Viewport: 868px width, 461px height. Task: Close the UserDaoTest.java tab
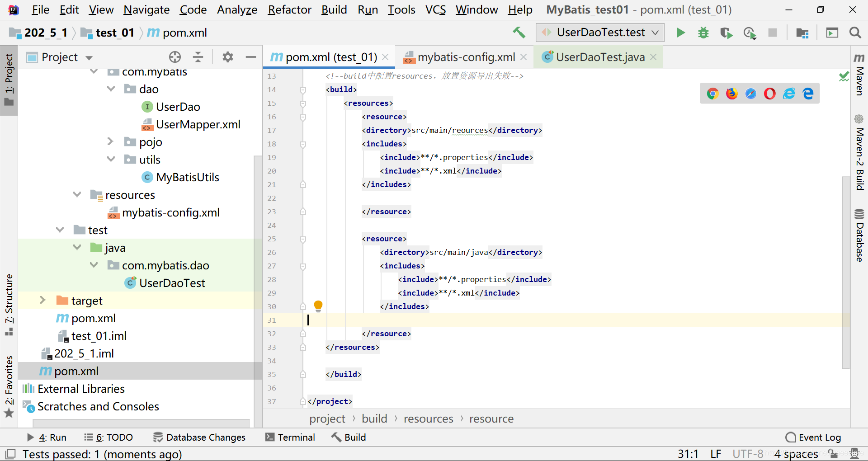[653, 57]
